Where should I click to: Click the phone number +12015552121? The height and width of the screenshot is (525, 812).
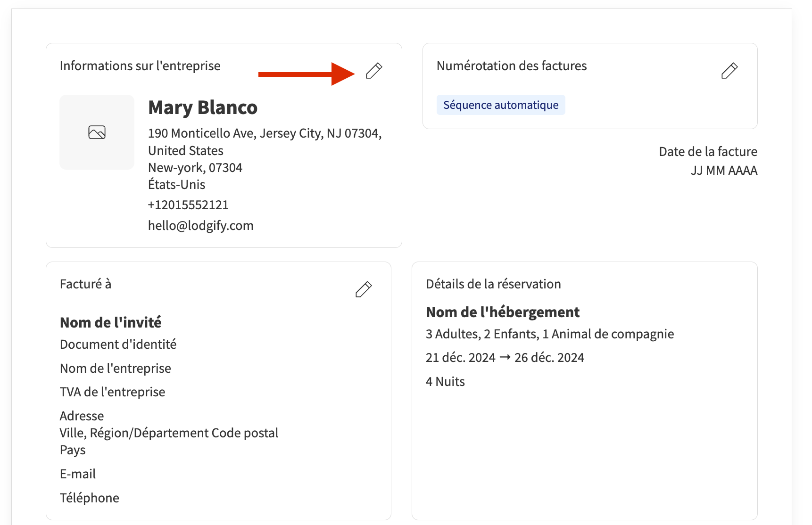click(x=188, y=205)
